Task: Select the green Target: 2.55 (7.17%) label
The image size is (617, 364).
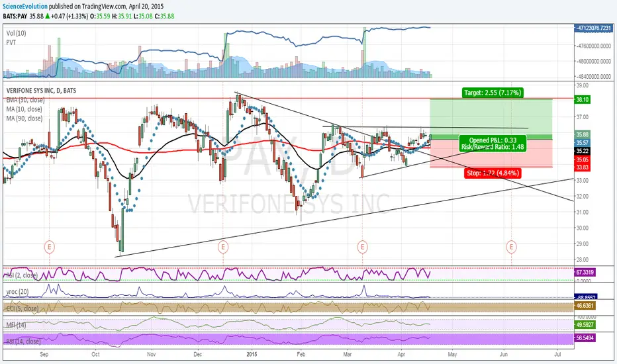Action: pos(493,93)
